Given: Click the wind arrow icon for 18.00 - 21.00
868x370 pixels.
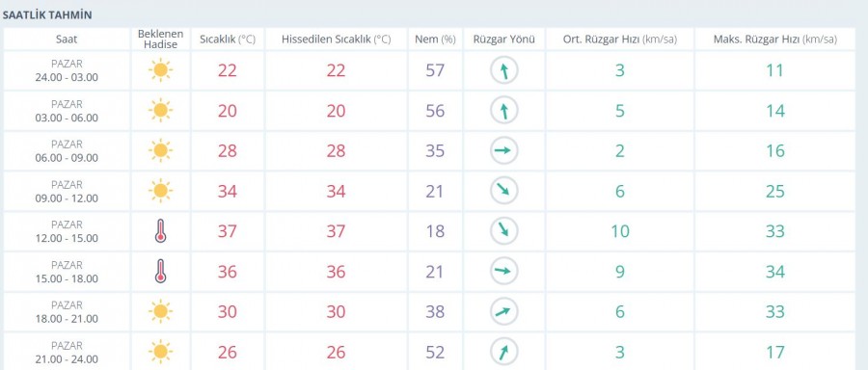Looking at the screenshot, I should [504, 312].
